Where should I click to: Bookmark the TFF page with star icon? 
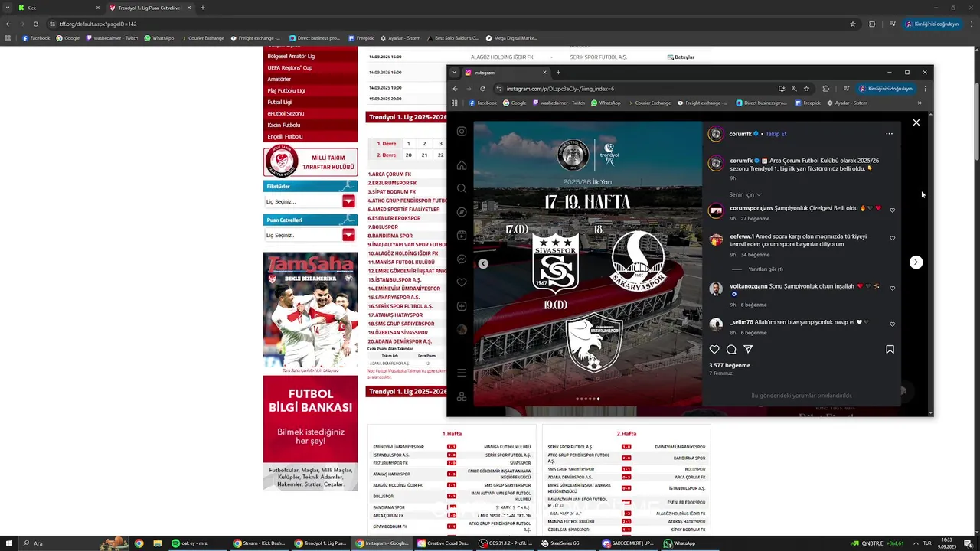(853, 24)
